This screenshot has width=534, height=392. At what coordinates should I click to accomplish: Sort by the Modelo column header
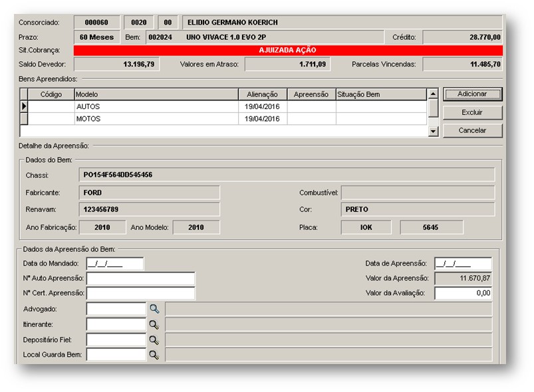coord(156,94)
